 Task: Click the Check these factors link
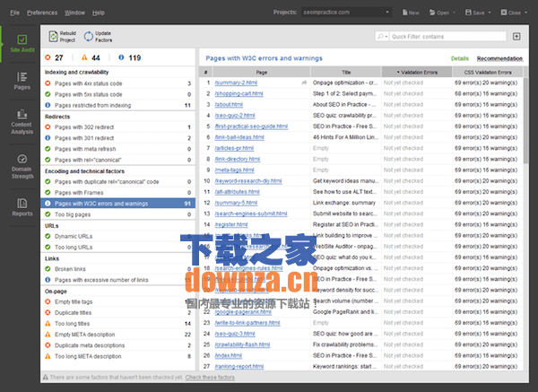click(x=210, y=378)
